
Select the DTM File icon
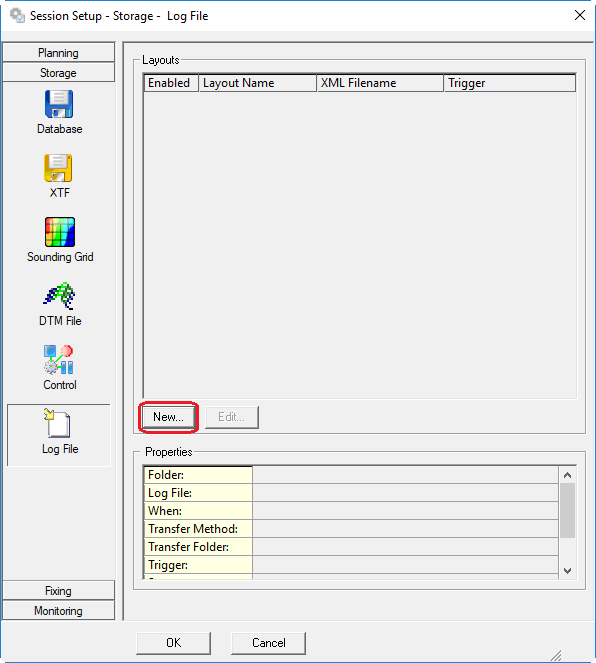tap(60, 296)
